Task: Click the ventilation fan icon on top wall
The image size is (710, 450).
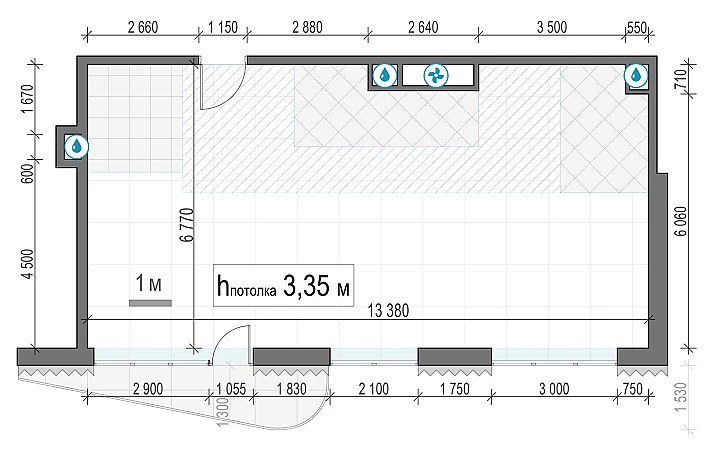Action: pos(436,75)
